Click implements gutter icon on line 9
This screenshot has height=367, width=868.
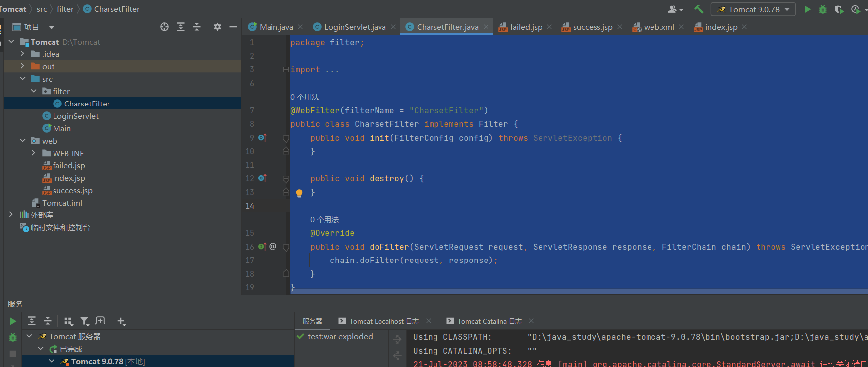262,138
